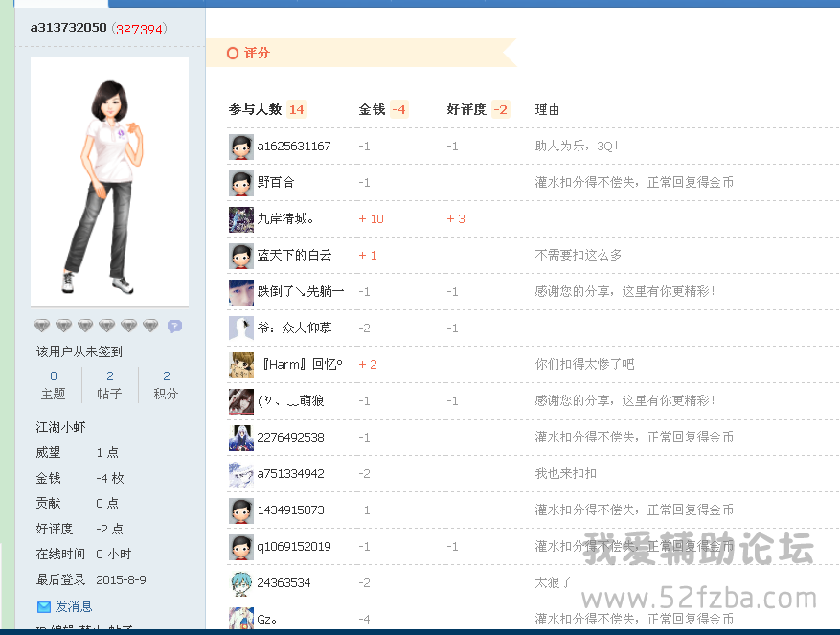
Task: Click the avatar beside 24363534
Action: click(241, 583)
